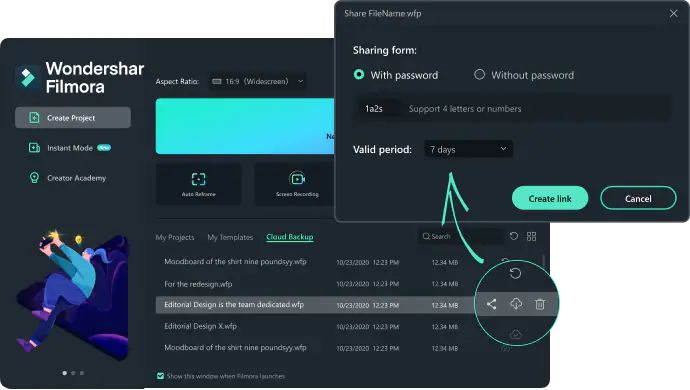Switch to Cloud Backup tab
This screenshot has width=690, height=390.
click(290, 237)
